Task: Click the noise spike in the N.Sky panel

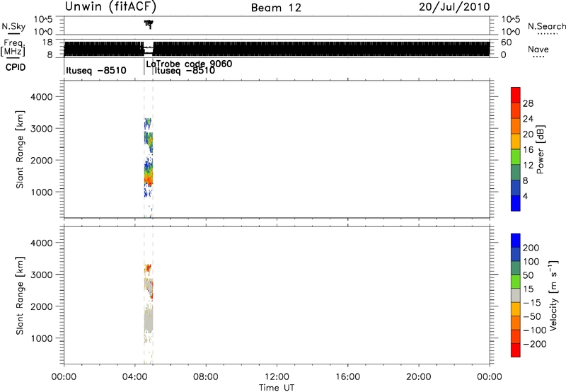Action: (149, 24)
